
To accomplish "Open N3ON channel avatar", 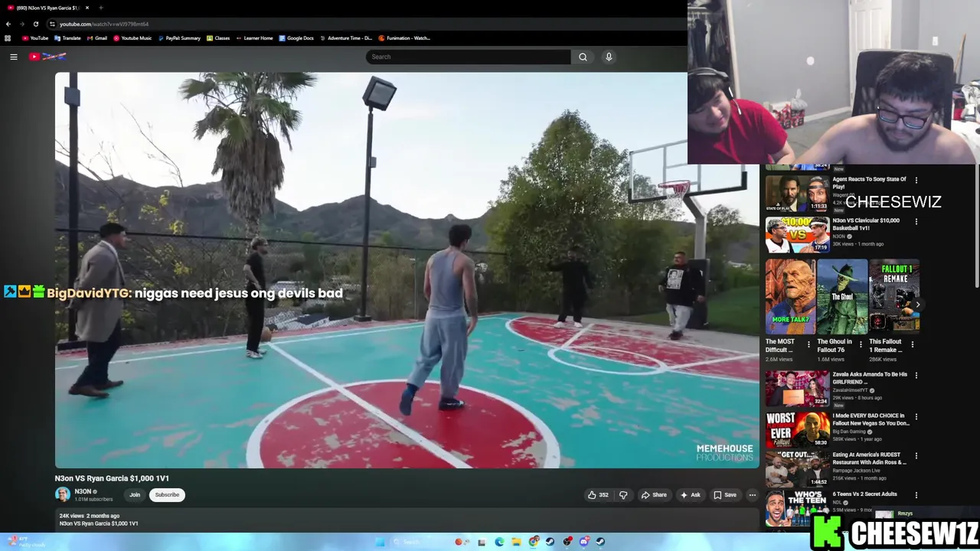I will [x=63, y=494].
